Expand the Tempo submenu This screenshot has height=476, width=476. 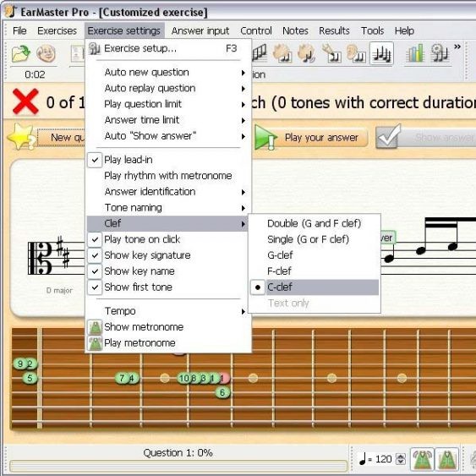pyautogui.click(x=168, y=311)
